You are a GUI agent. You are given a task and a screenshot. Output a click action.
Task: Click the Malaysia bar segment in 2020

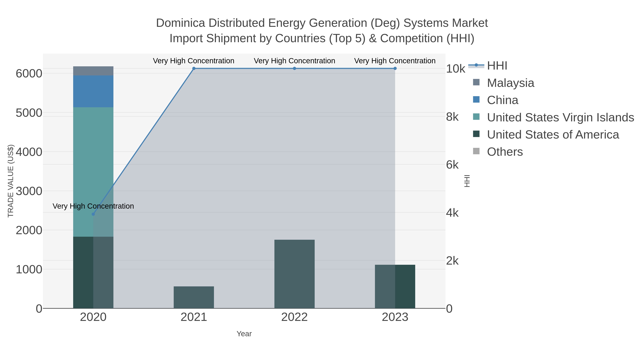coord(93,71)
